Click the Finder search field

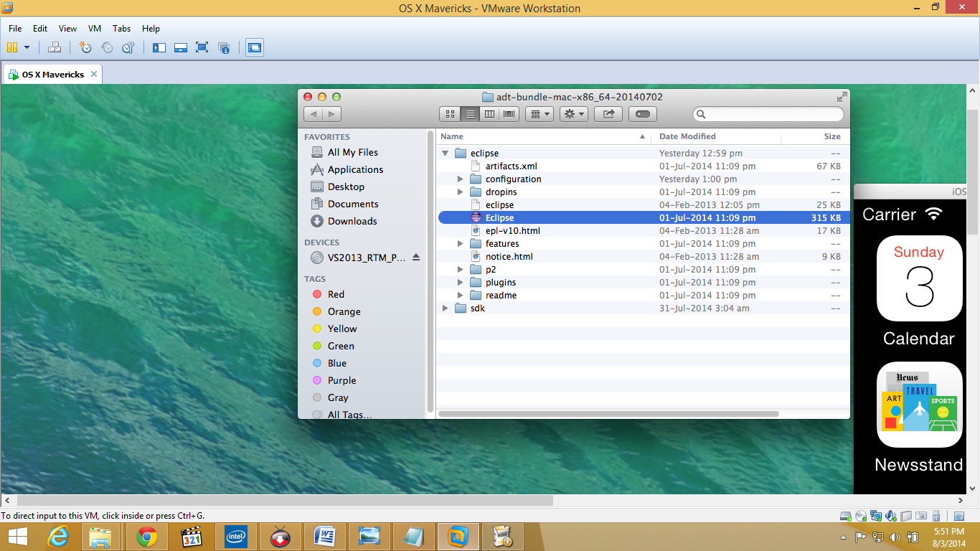[768, 114]
